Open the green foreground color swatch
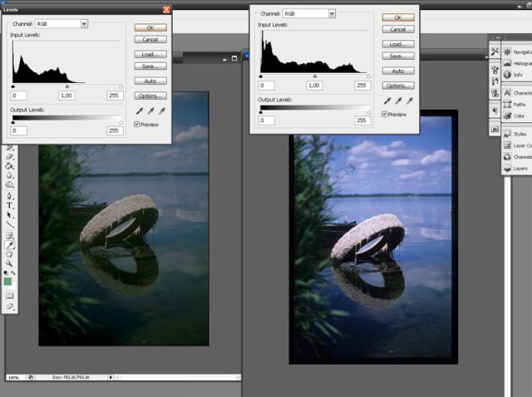This screenshot has height=397, width=532. click(x=7, y=282)
